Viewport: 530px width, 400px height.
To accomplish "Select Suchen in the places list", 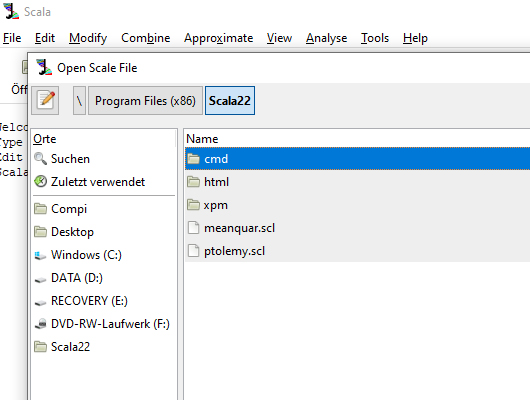I will tap(70, 159).
